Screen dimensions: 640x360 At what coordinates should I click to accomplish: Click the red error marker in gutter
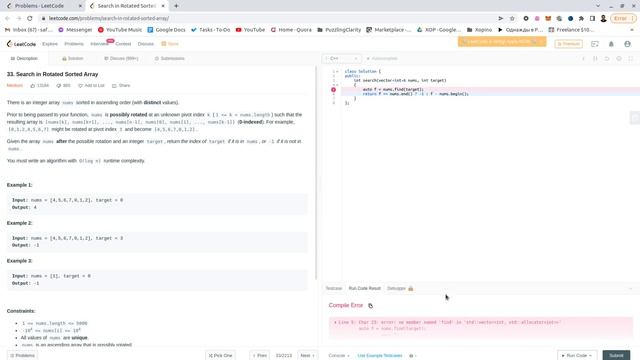coord(333,89)
